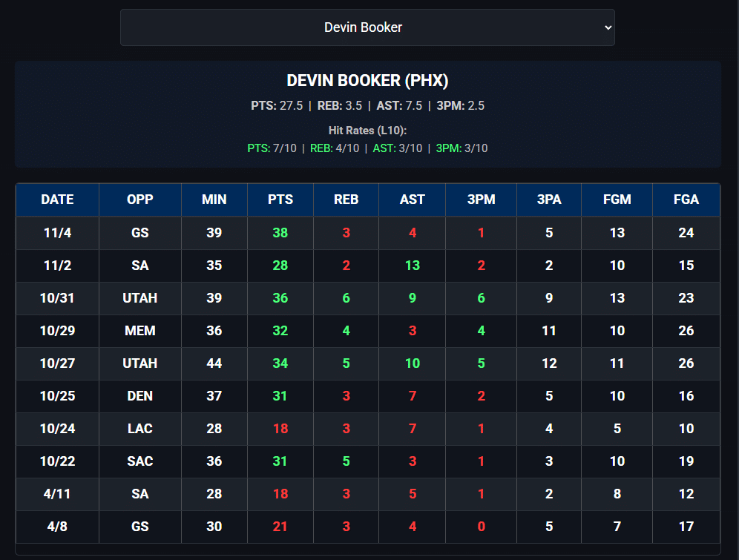Click the 11/4 game date cell
This screenshot has height=560, width=739.
pos(57,233)
